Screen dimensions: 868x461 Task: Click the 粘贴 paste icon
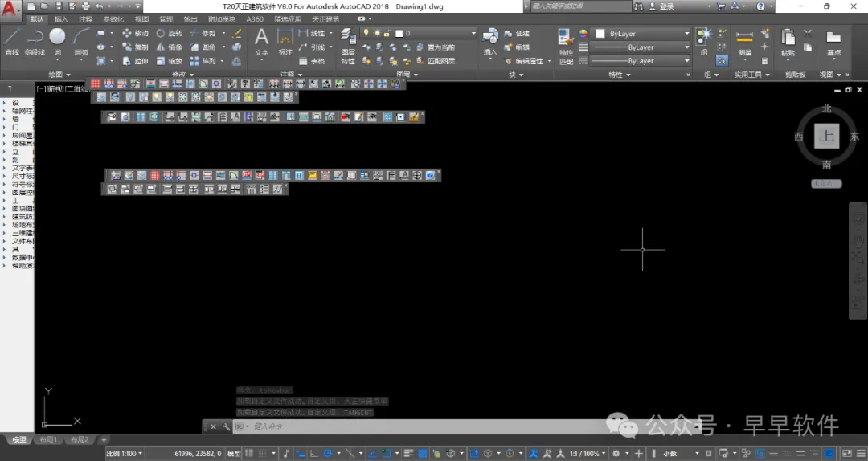pyautogui.click(x=788, y=43)
